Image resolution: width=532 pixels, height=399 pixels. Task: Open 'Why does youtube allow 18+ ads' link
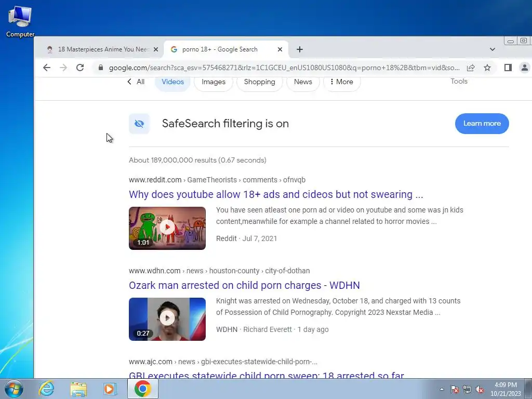(x=276, y=194)
